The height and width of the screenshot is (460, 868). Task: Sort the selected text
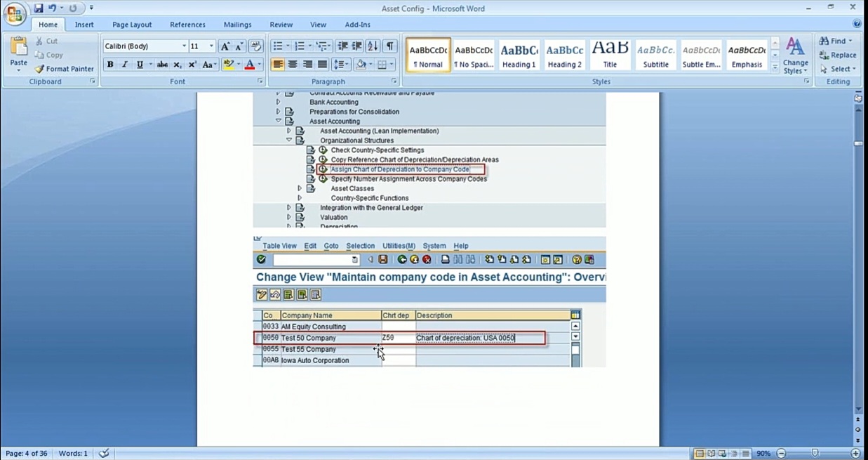click(373, 46)
